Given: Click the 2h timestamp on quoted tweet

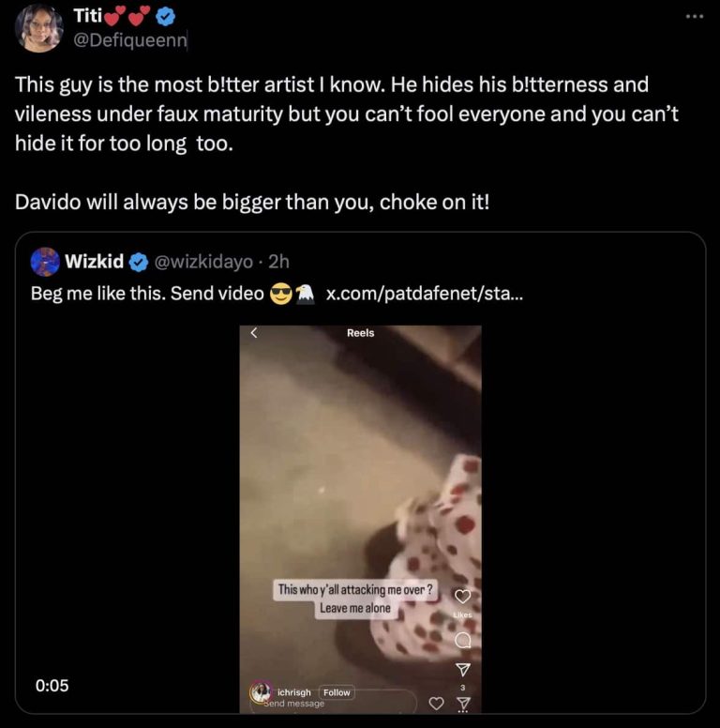Looking at the screenshot, I should tap(280, 262).
